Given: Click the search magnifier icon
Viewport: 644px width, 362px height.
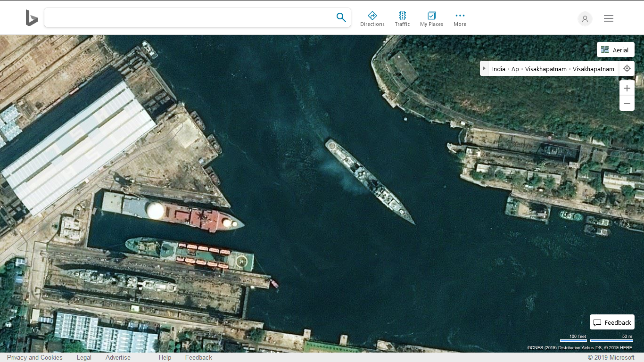Looking at the screenshot, I should tap(341, 17).
